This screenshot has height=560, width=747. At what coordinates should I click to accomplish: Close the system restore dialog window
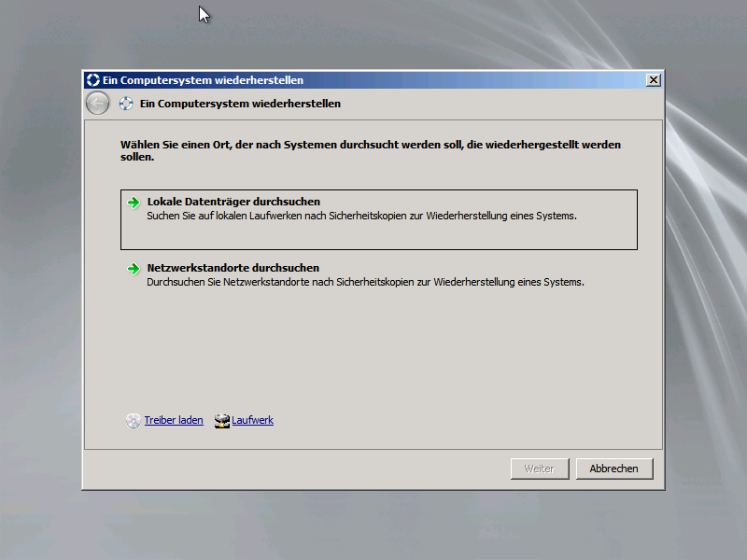pyautogui.click(x=653, y=80)
